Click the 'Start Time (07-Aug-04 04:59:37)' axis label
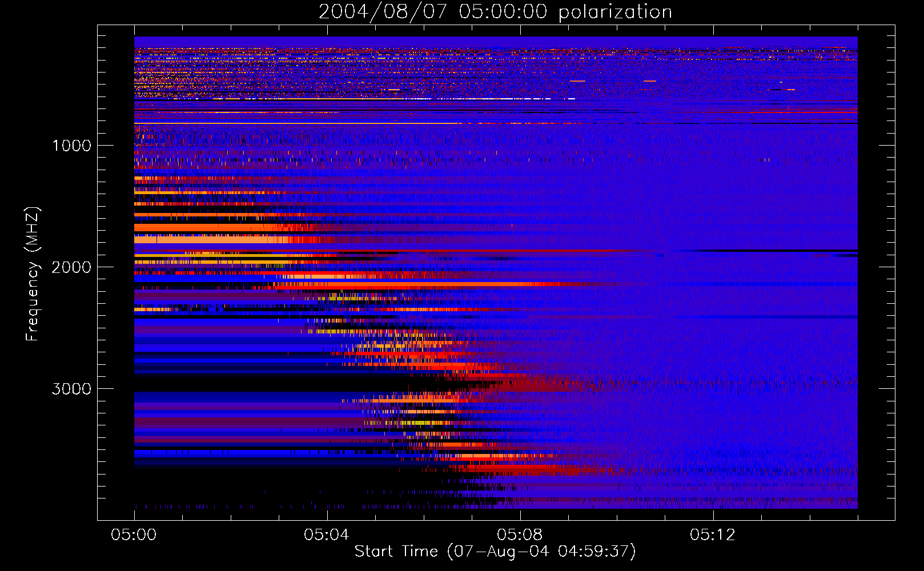The width and height of the screenshot is (924, 571). (495, 552)
